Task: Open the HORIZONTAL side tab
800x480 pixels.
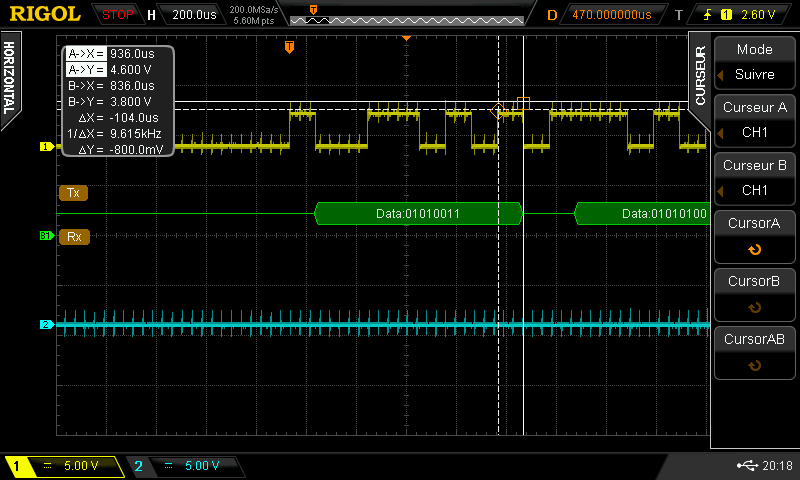Action: (x=9, y=78)
